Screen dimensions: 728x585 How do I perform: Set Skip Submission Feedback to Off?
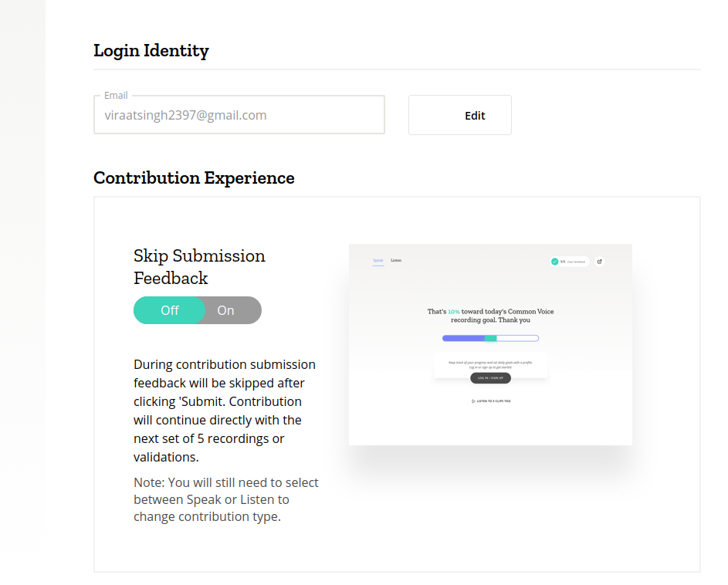169,309
